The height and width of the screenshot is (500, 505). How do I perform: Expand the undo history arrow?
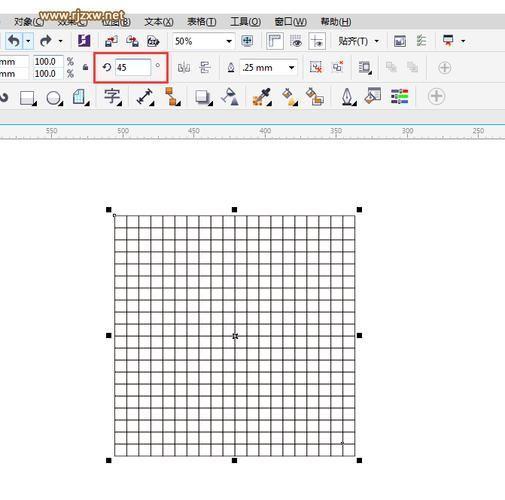pyautogui.click(x=28, y=41)
